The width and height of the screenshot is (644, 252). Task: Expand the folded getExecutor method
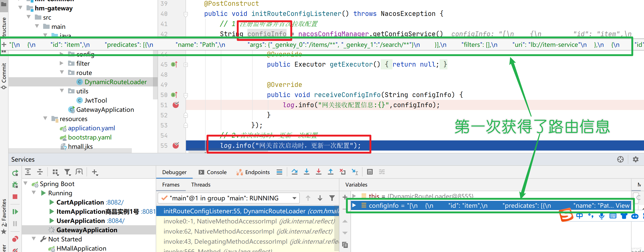coord(186,65)
